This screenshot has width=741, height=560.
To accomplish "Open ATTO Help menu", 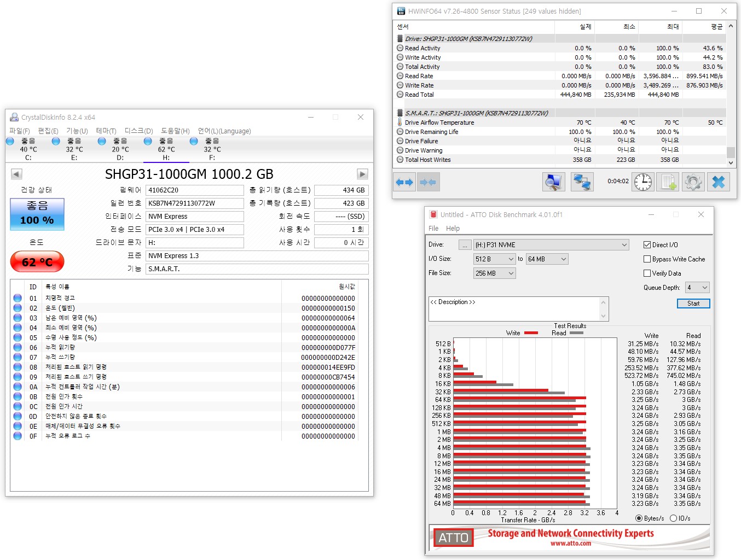I will click(453, 229).
